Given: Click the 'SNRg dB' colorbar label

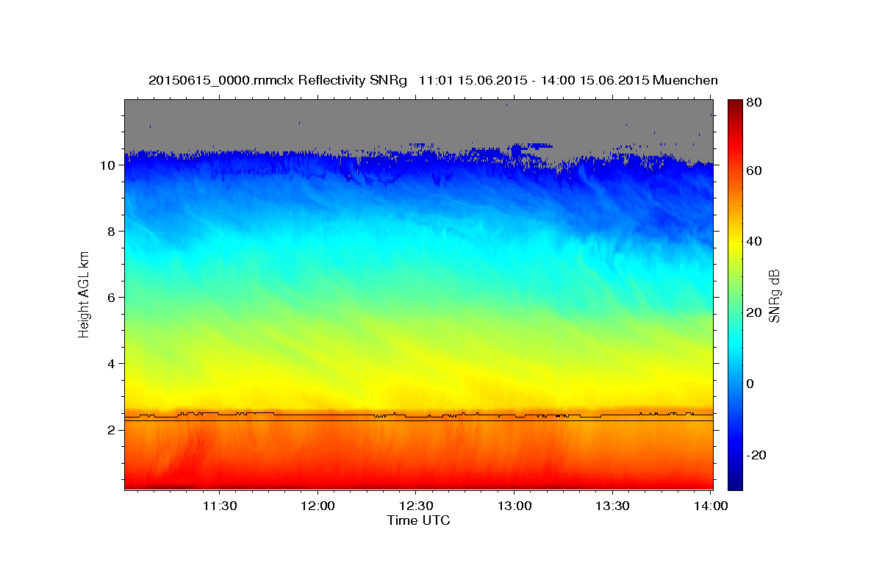Looking at the screenshot, I should pyautogui.click(x=774, y=295).
